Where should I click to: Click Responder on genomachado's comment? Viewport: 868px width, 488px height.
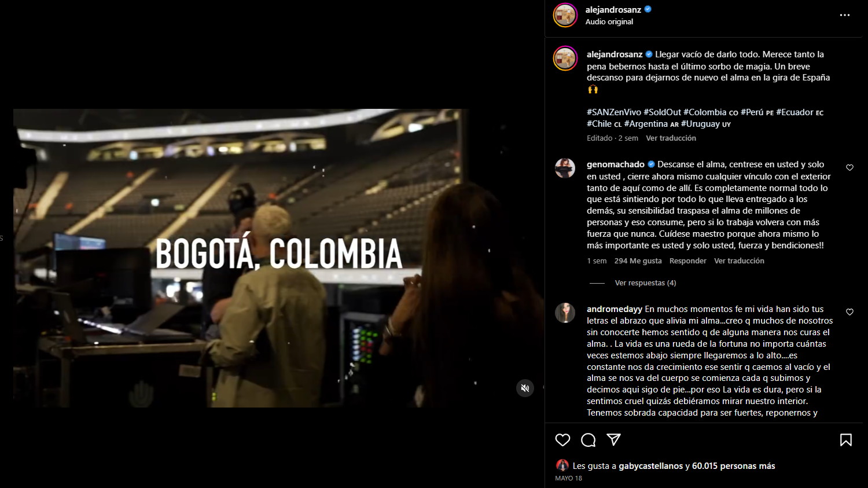tap(687, 261)
